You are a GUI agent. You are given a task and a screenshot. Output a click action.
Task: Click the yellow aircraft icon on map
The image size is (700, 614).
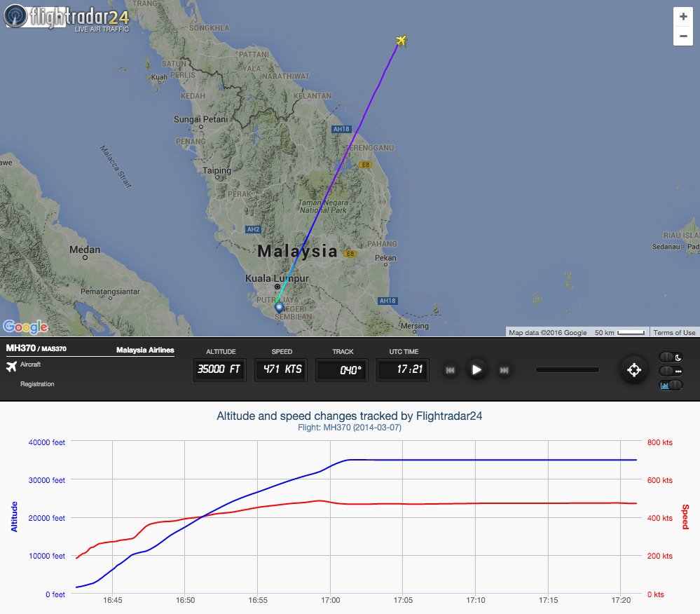pos(401,41)
